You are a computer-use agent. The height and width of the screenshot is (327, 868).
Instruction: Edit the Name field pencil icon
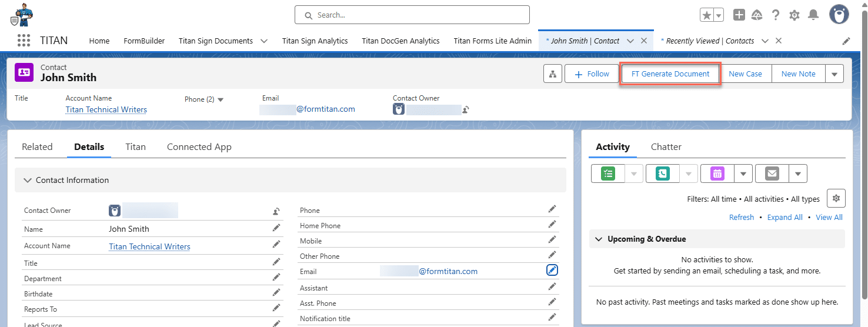click(276, 228)
